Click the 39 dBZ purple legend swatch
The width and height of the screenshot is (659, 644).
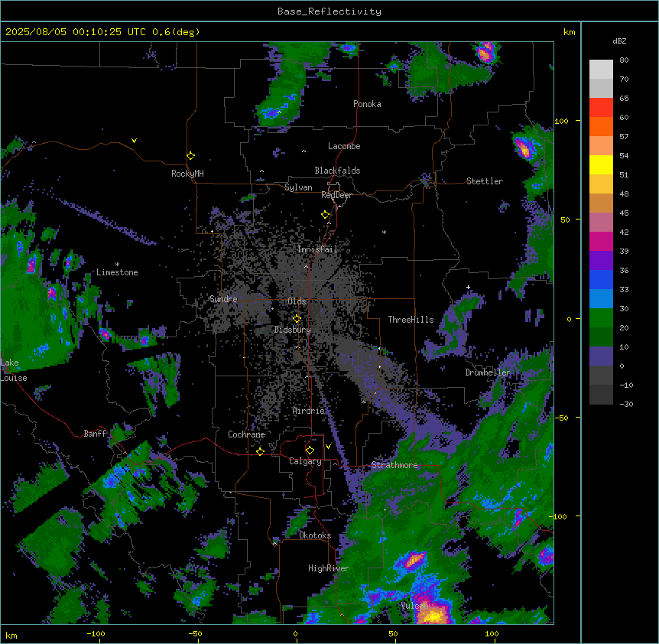point(601,261)
